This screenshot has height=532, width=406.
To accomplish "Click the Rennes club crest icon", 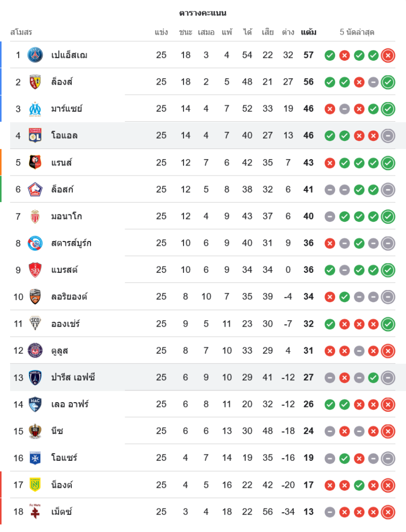I will pos(35,162).
